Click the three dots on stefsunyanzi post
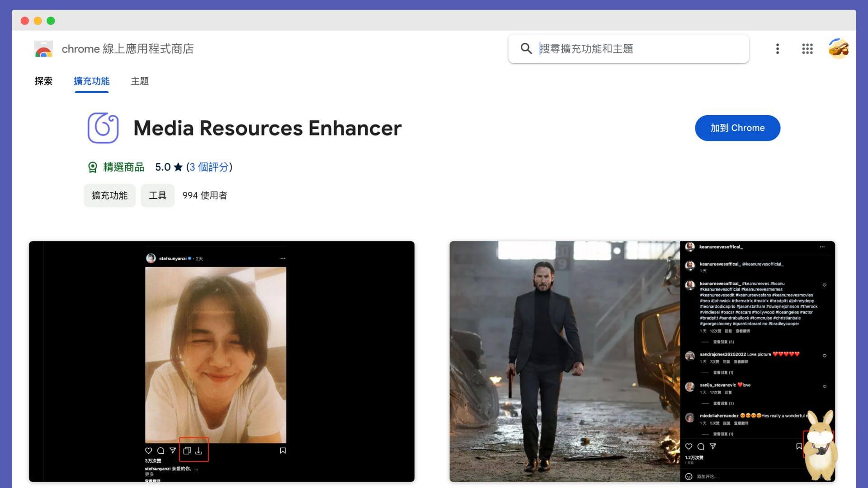 [x=283, y=258]
